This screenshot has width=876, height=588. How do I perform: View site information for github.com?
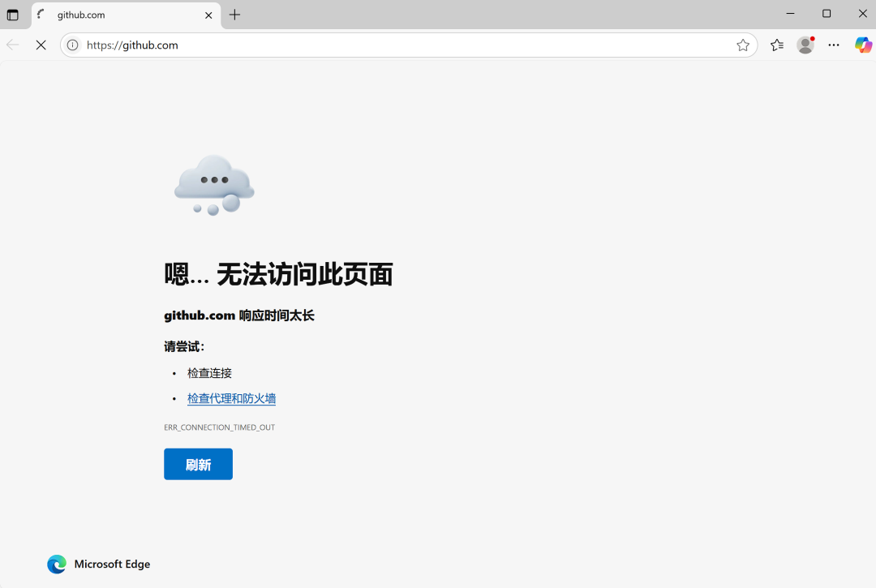[72, 45]
